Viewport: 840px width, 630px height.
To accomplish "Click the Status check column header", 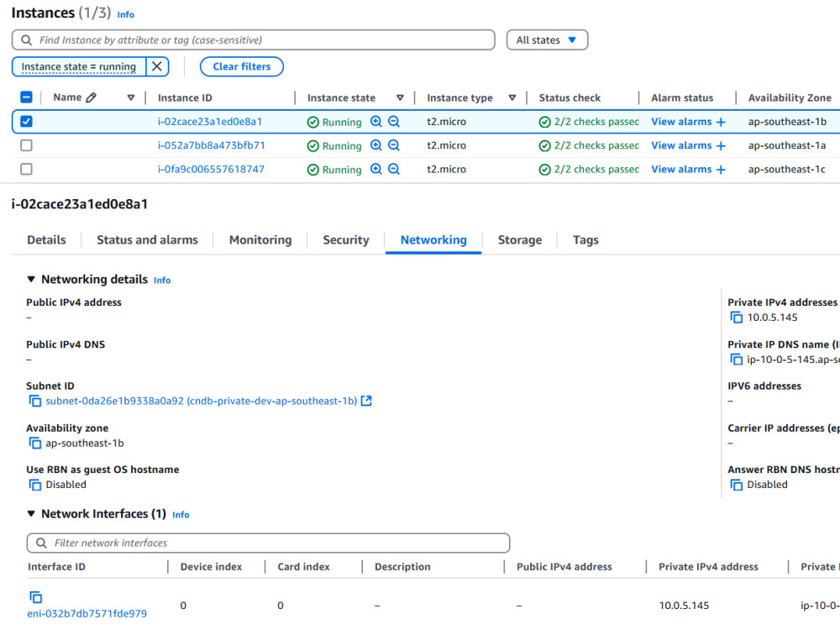I will (570, 98).
